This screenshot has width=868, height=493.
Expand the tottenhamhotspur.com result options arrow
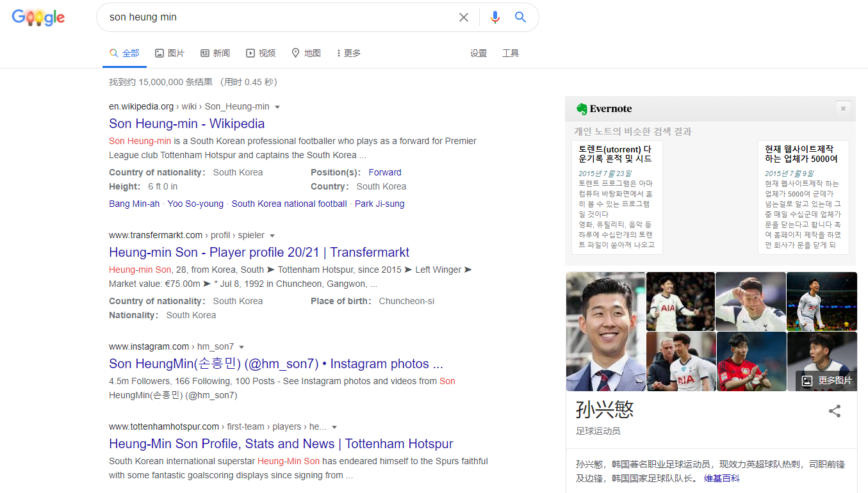tap(334, 427)
